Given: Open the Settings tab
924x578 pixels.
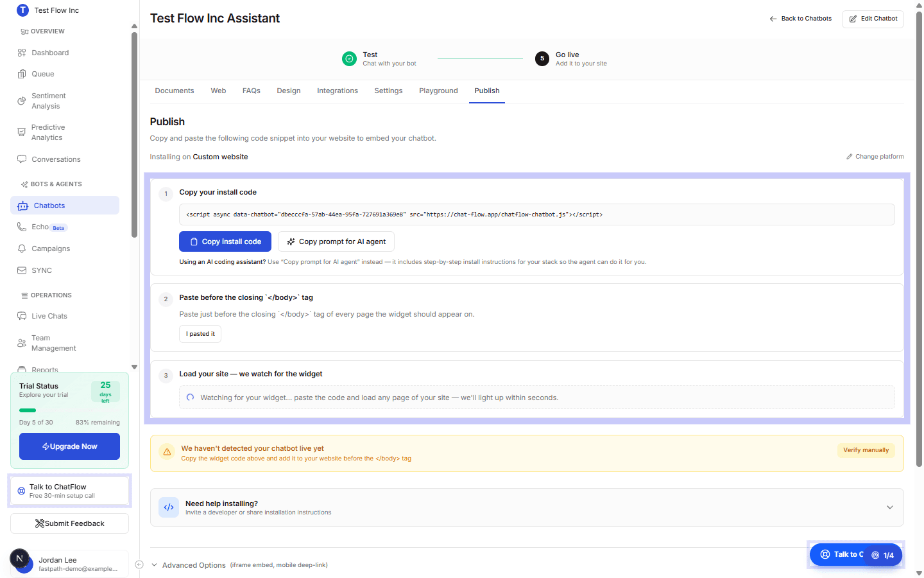Looking at the screenshot, I should 388,91.
